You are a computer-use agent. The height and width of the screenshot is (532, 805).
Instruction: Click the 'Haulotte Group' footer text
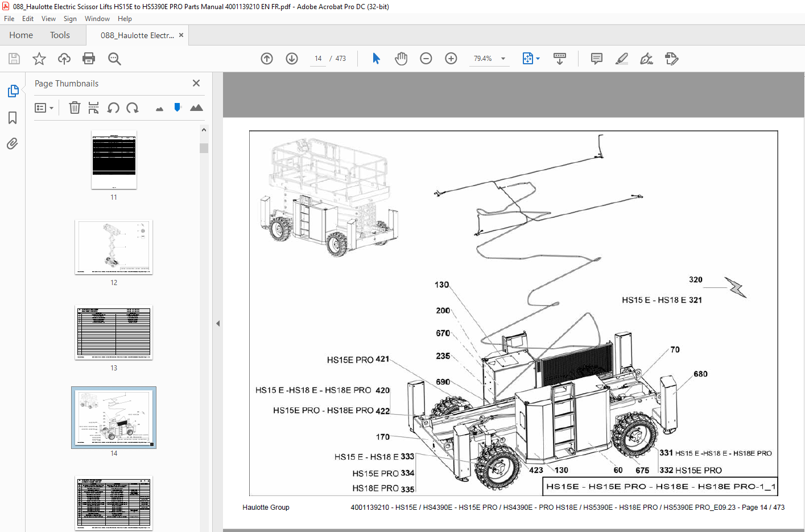266,508
